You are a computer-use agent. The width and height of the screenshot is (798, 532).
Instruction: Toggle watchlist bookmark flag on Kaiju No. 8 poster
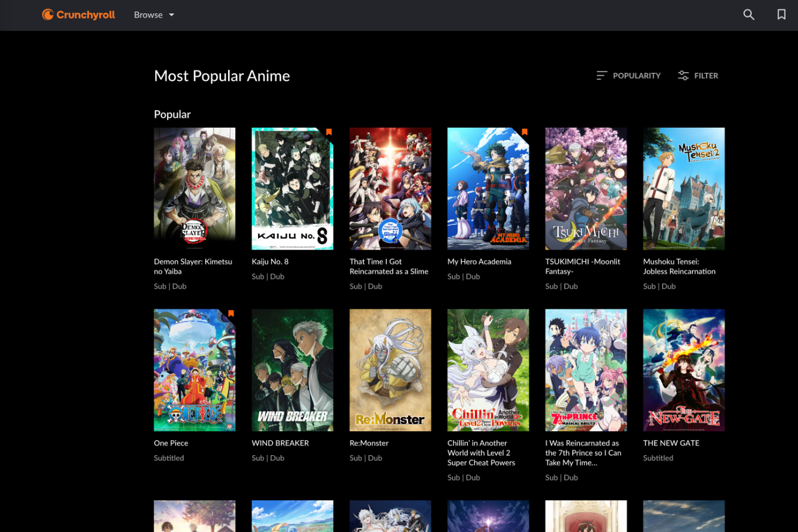point(329,132)
